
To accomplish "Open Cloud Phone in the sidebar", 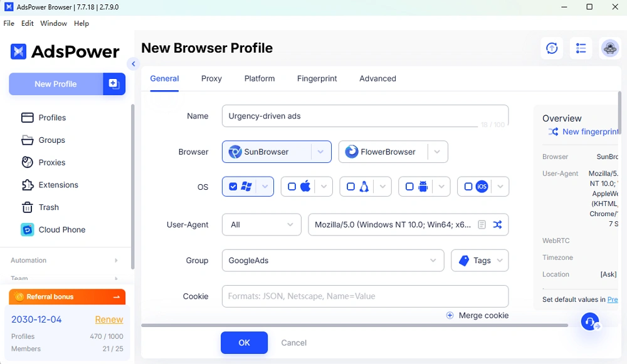I will point(61,229).
